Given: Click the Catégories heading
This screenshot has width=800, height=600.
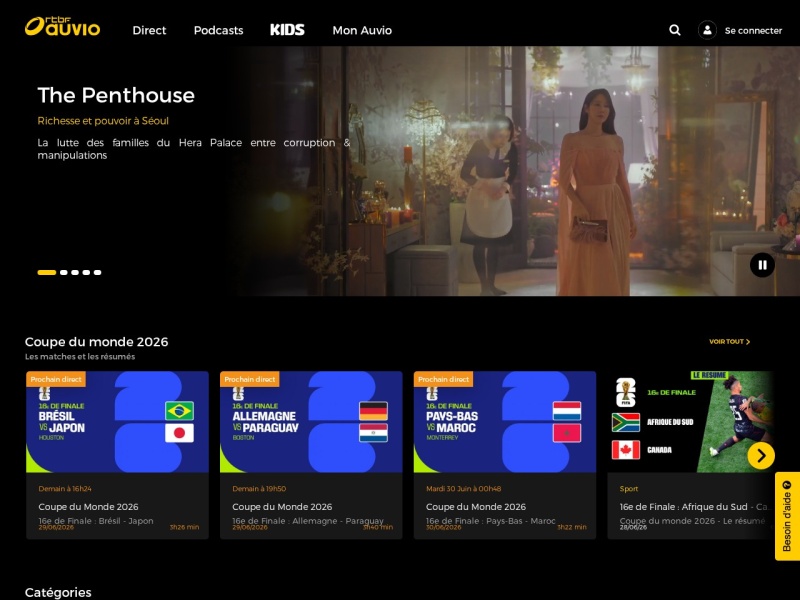Looking at the screenshot, I should pyautogui.click(x=58, y=592).
